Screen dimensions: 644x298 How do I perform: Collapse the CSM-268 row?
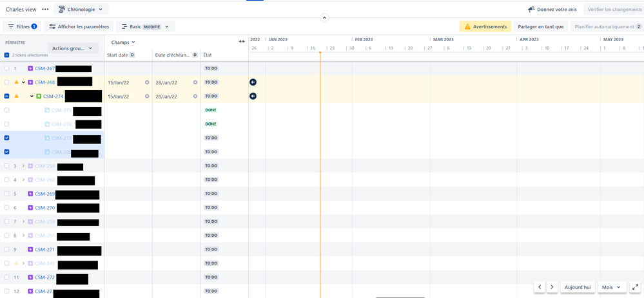point(23,82)
